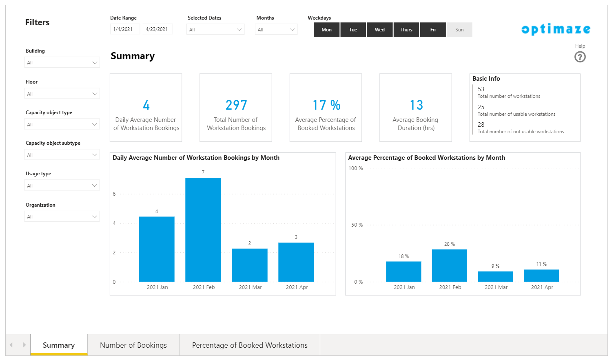This screenshot has width=614, height=364.
Task: Expand the Floor filter dropdown
Action: (x=62, y=94)
